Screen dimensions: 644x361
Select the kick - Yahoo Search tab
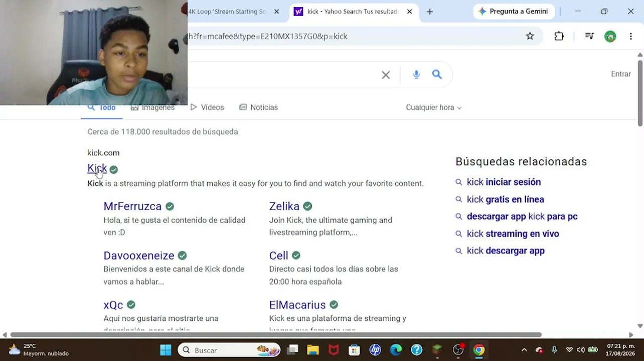point(353,12)
